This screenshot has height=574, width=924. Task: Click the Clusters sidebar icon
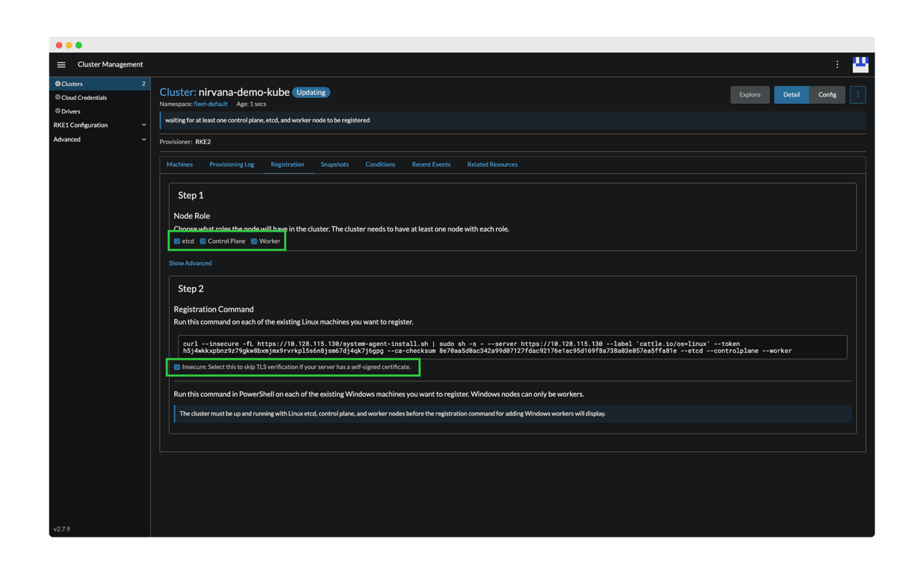[58, 84]
